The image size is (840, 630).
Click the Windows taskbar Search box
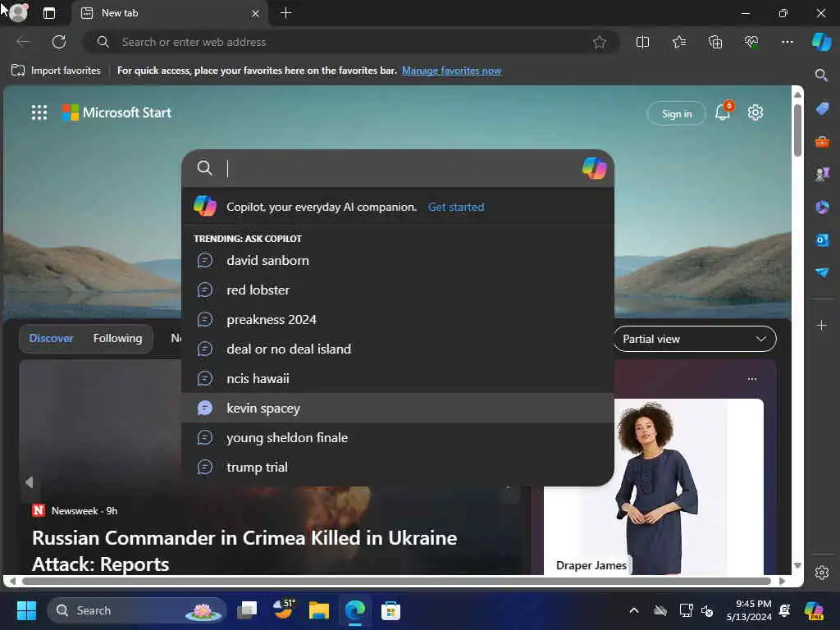[x=137, y=610]
